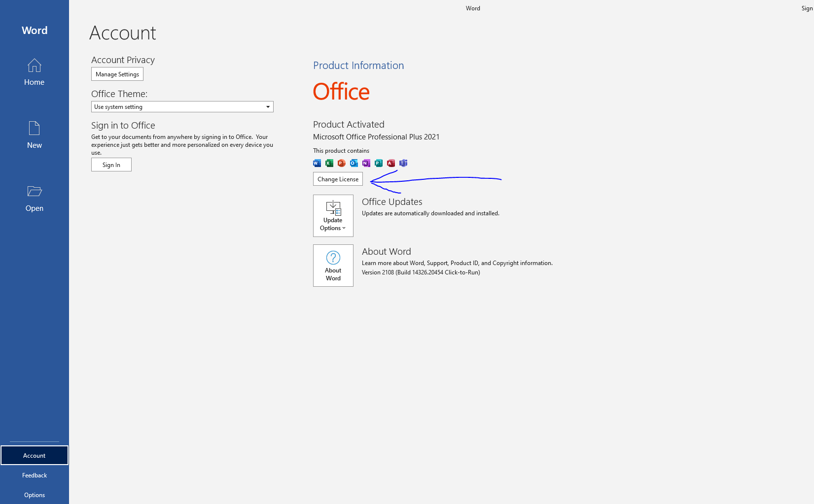Select the Account tab in sidebar

point(35,455)
